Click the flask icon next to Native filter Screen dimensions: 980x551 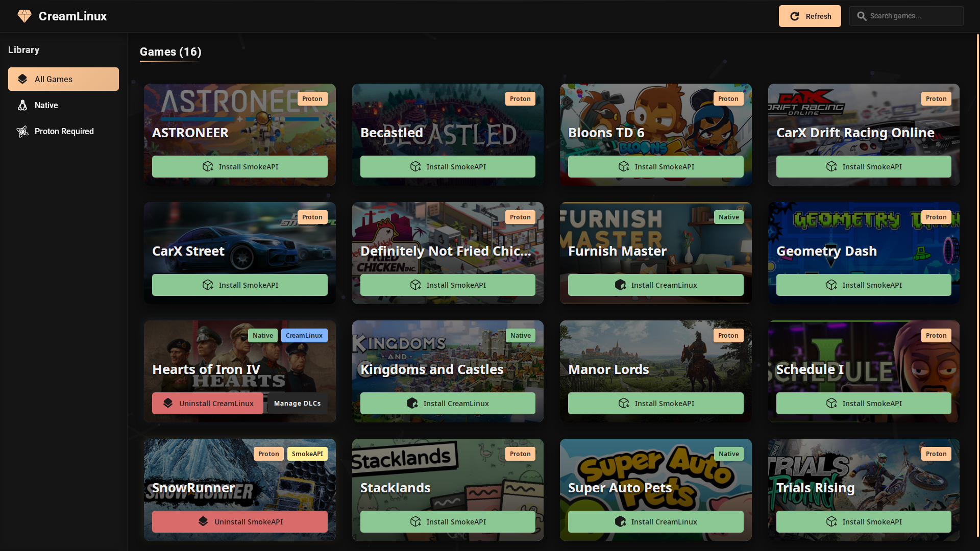(22, 105)
